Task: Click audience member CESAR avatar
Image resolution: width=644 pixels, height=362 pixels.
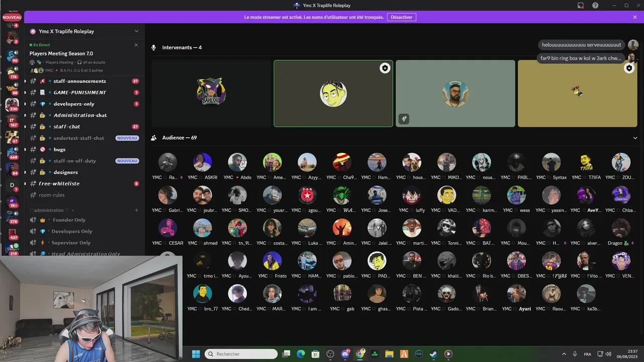Action: pyautogui.click(x=168, y=228)
